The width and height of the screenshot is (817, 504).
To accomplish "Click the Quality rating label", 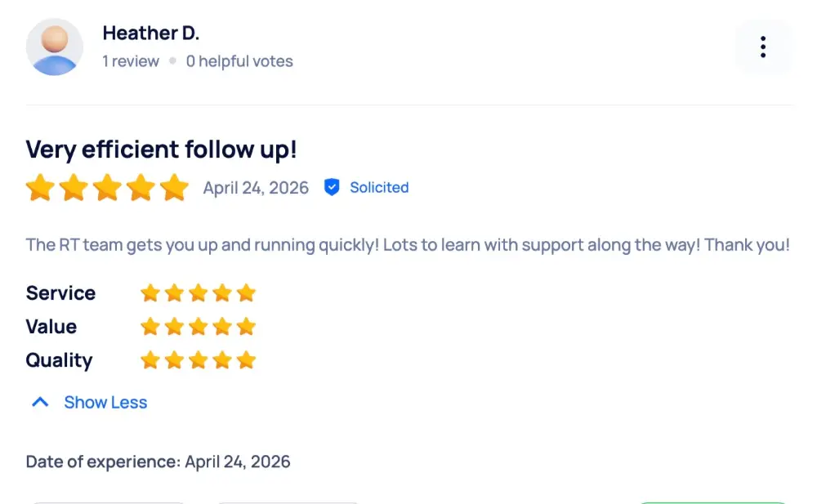I will point(59,360).
